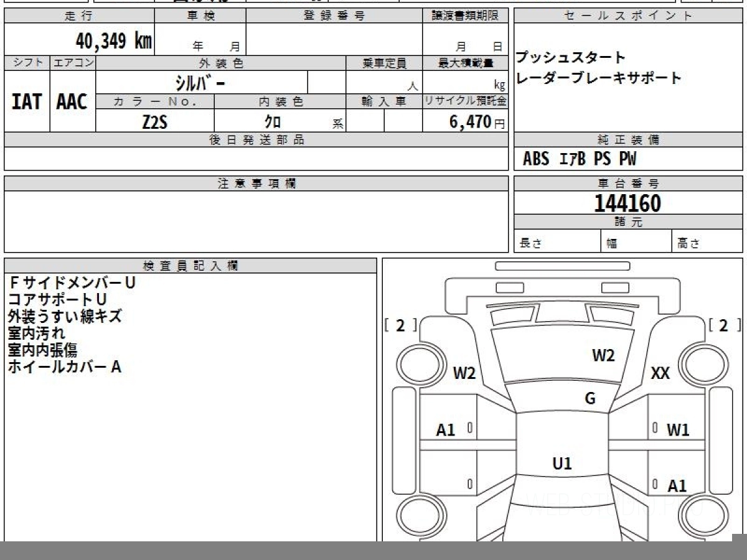Click the 外装色 header
Image resolution: width=747 pixels, height=560 pixels.
221,63
